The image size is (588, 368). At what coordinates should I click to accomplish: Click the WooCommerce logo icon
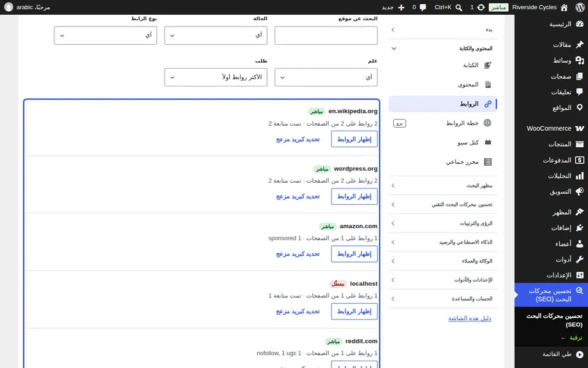coord(580,128)
